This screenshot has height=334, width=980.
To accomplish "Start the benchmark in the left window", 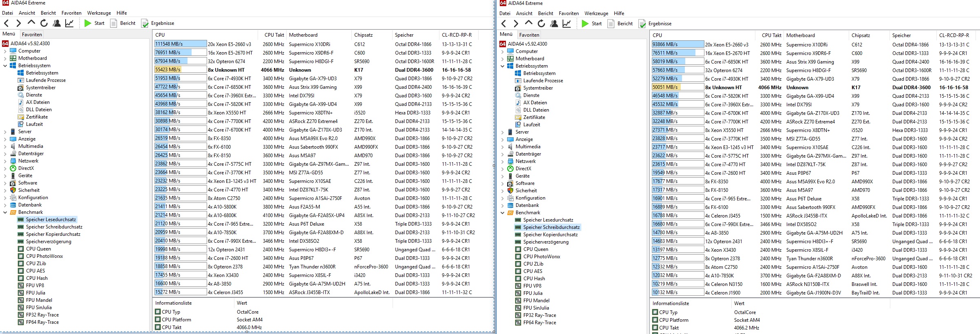I will 94,23.
